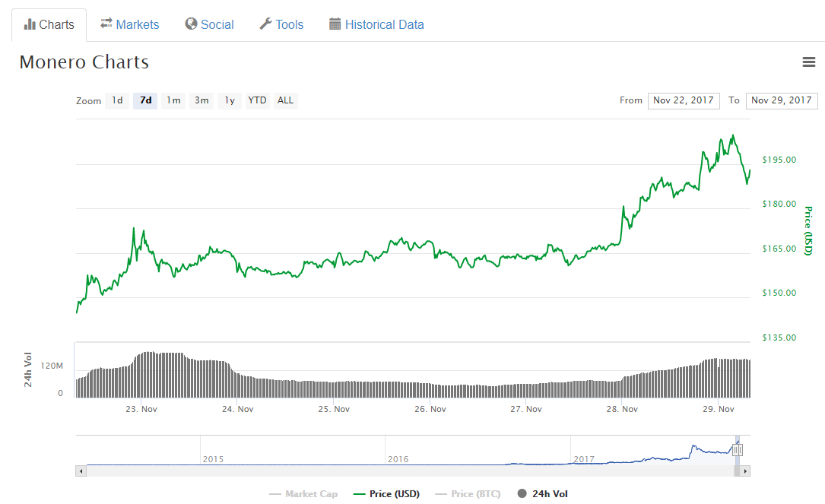Click the navigator left scroll arrow
This screenshot has height=504, width=825.
[81, 471]
